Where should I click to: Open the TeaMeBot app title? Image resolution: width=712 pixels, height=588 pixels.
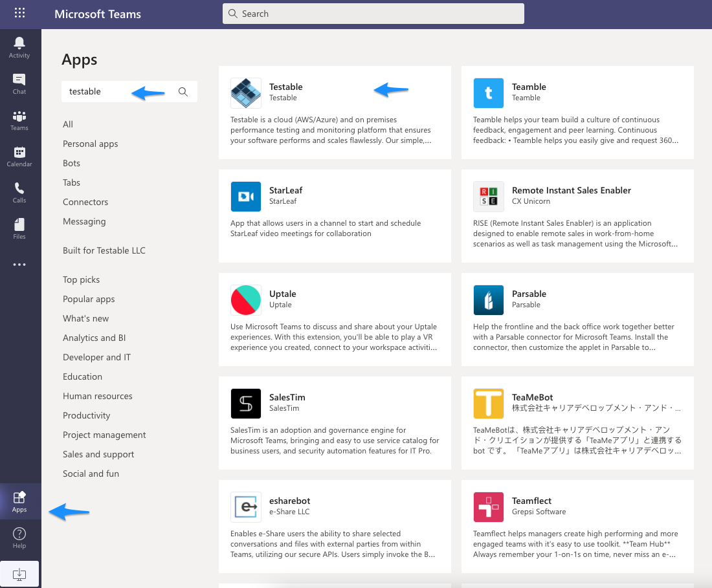pos(532,397)
